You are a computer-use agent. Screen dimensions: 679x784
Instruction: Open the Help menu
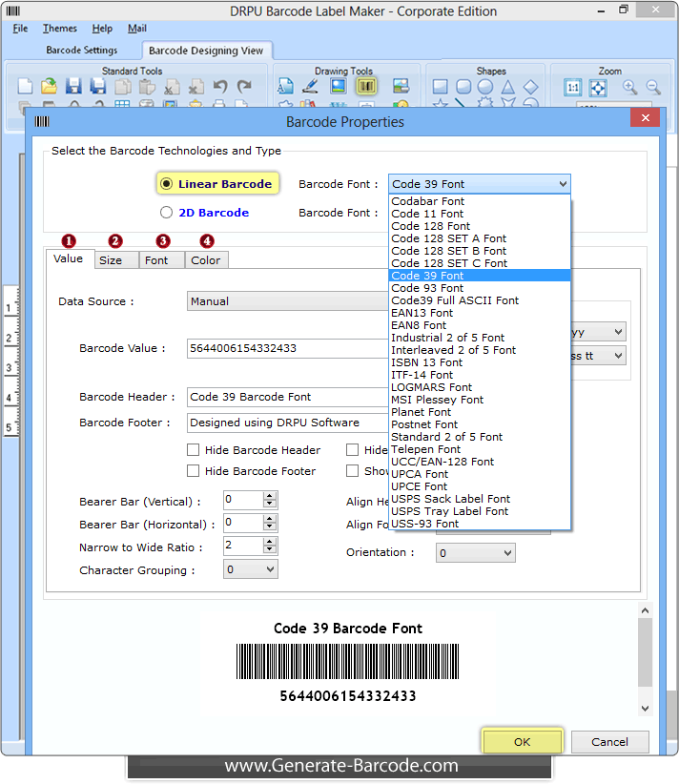tap(102, 29)
